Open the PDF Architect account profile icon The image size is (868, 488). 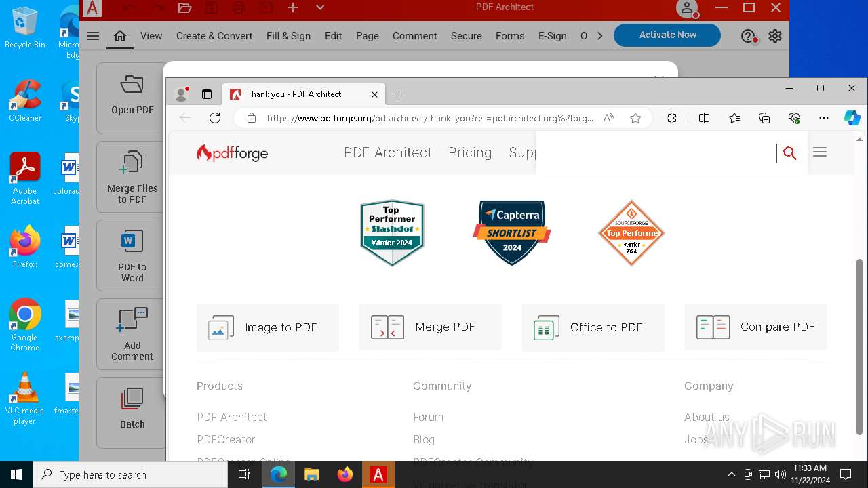(x=687, y=8)
